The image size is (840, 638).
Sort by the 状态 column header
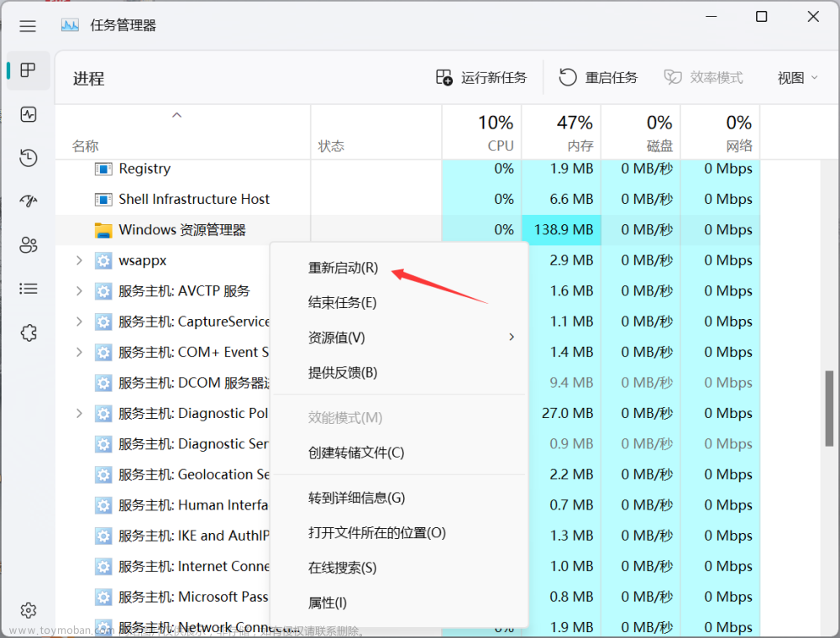pos(376,132)
